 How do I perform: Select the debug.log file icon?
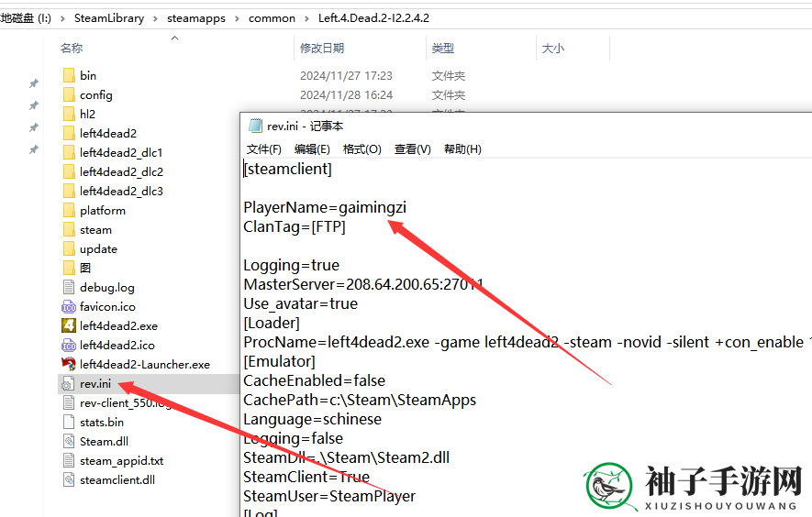69,287
